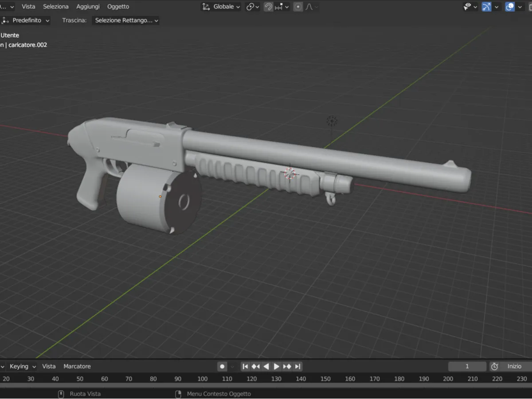532x399 pixels.
Task: Open the Oggetto menu
Action: pyautogui.click(x=118, y=6)
